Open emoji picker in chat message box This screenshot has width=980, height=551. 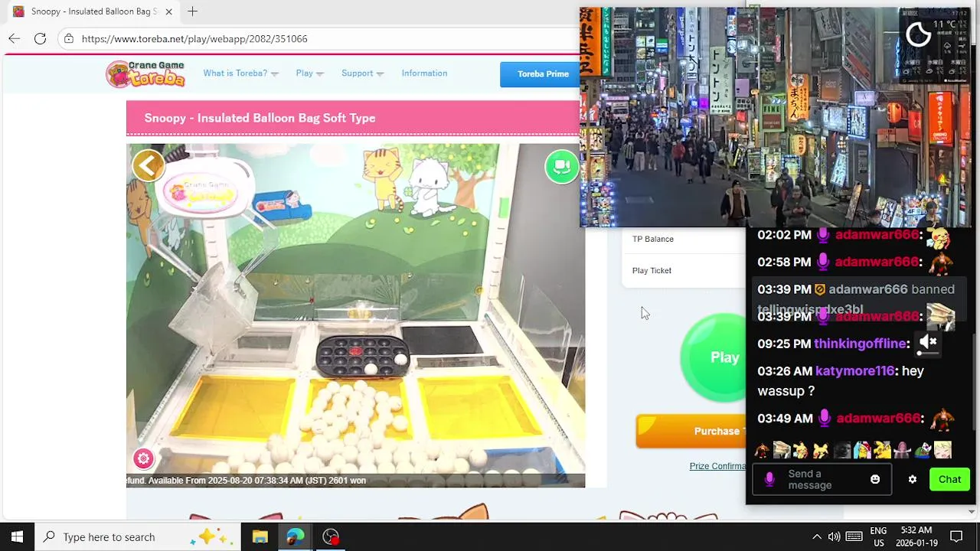[x=875, y=479]
